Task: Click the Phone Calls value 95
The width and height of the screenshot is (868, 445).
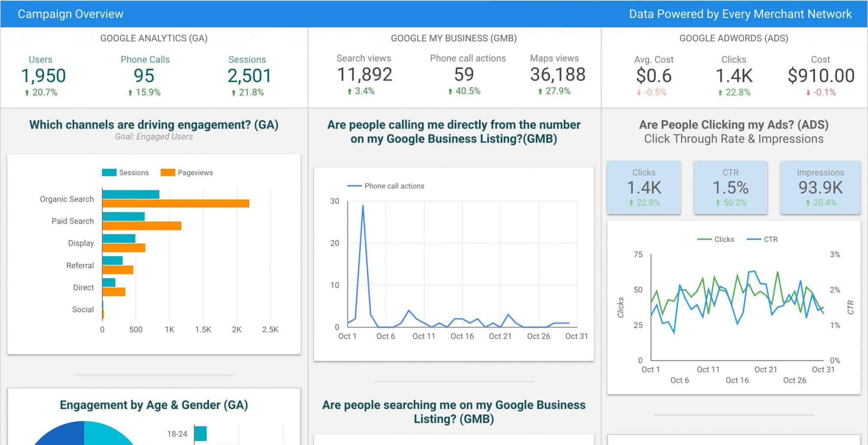Action: tap(144, 76)
